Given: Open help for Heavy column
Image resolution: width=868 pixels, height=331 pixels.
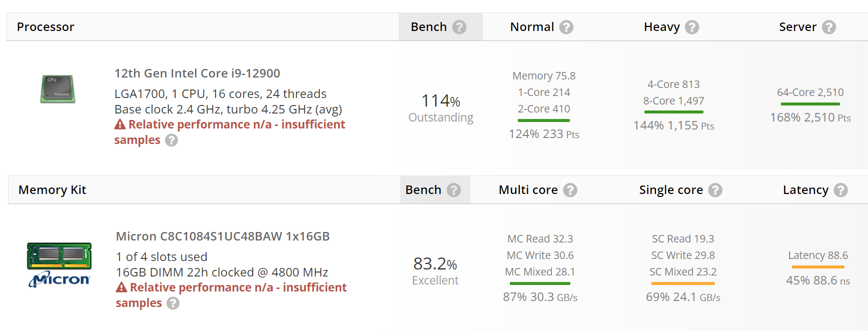Looking at the screenshot, I should [x=691, y=27].
